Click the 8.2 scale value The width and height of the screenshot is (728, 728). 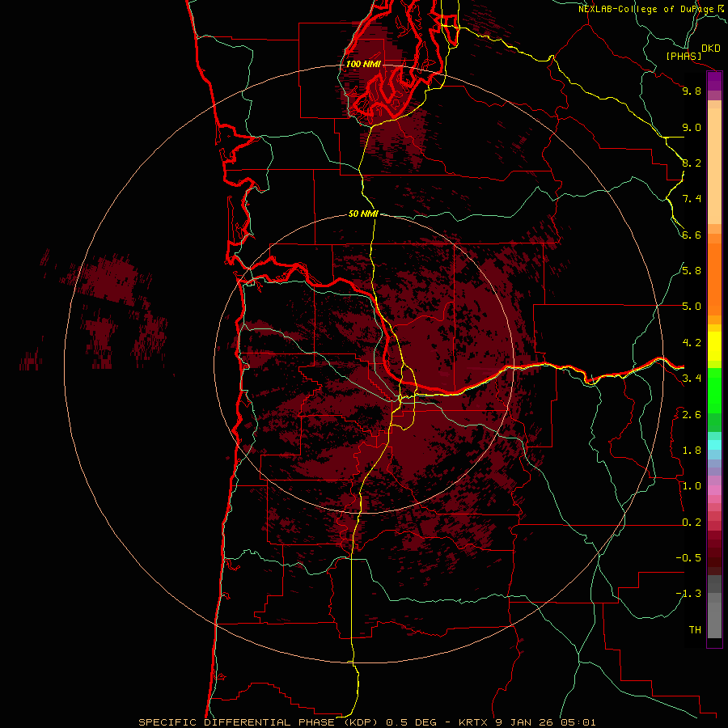tap(692, 163)
